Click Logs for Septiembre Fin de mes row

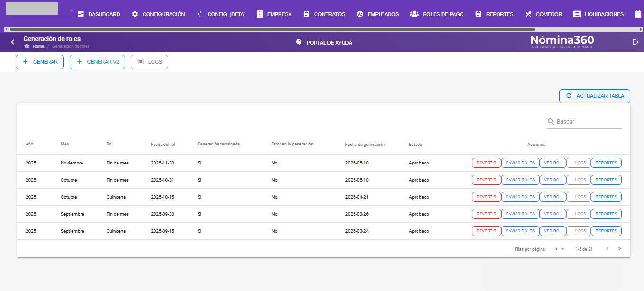(x=579, y=214)
